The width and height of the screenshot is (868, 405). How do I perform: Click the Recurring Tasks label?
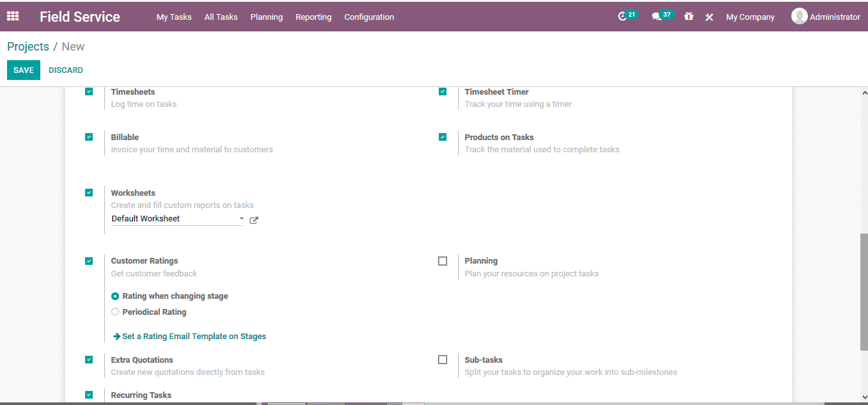pos(141,395)
